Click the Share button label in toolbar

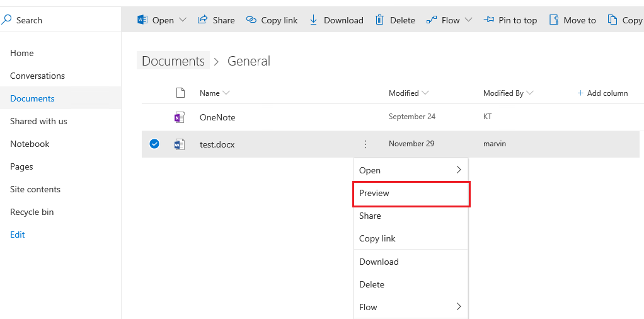pyautogui.click(x=224, y=20)
